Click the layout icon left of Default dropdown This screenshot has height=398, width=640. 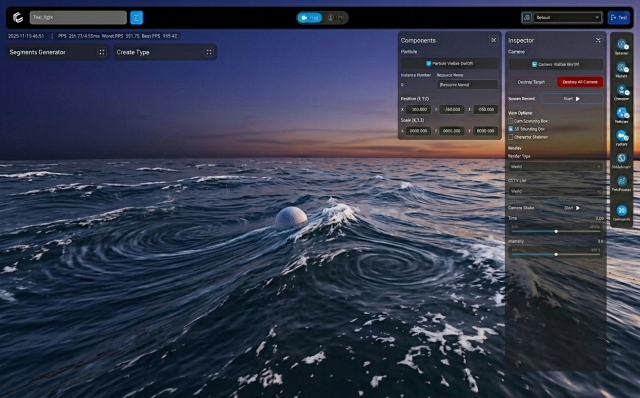pyautogui.click(x=527, y=18)
